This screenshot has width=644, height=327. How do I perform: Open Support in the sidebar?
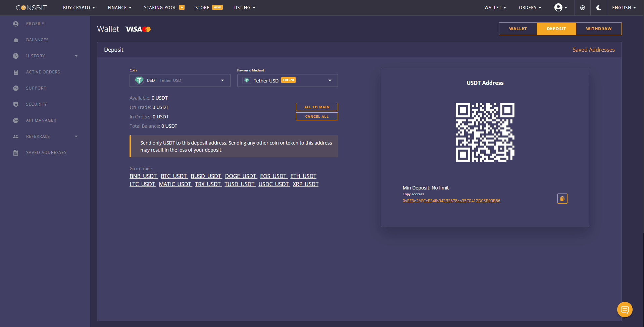(x=36, y=88)
